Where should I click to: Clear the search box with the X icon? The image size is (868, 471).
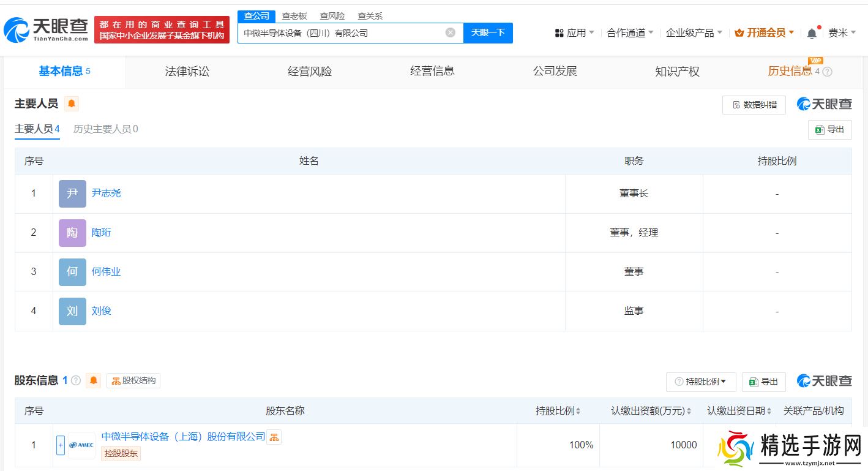click(x=450, y=32)
